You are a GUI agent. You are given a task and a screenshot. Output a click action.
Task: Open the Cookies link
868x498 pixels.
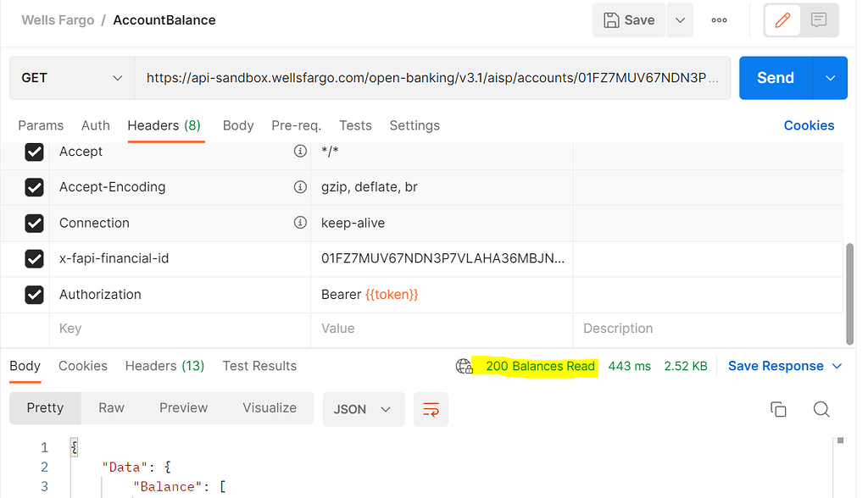809,125
